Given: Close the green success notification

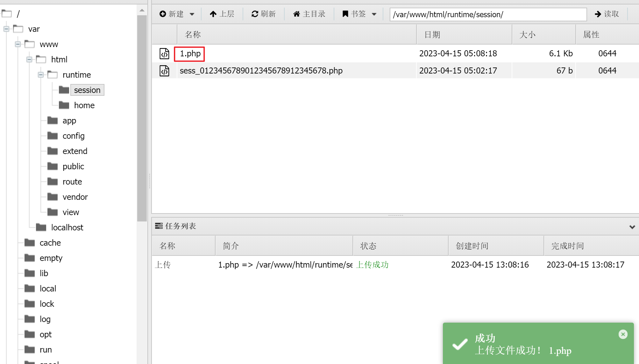Looking at the screenshot, I should click(623, 334).
